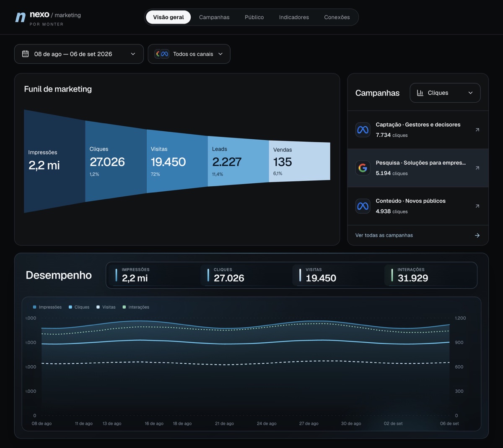Screen dimensions: 503x448
Task: Open the Cliques metric dropdown in Campanhas
Action: click(x=445, y=93)
